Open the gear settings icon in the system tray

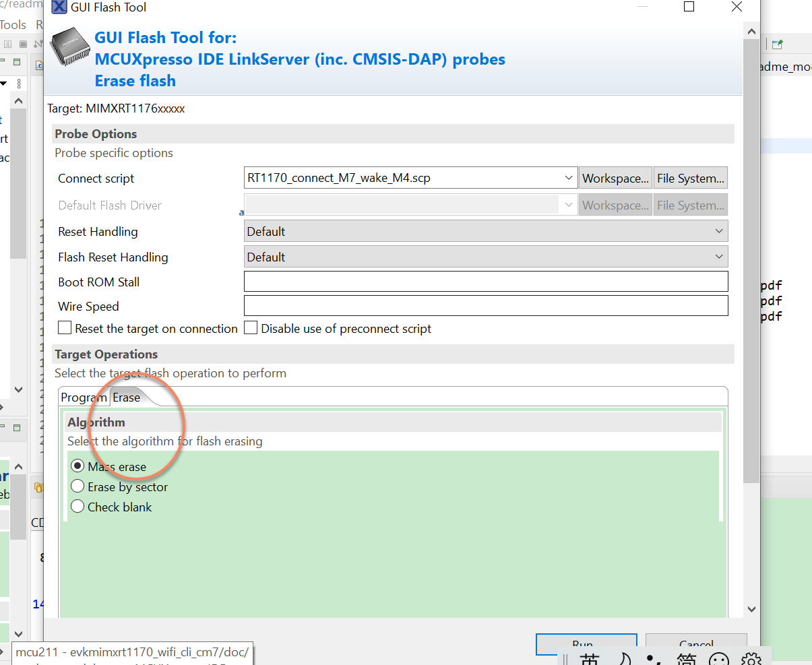(752, 658)
